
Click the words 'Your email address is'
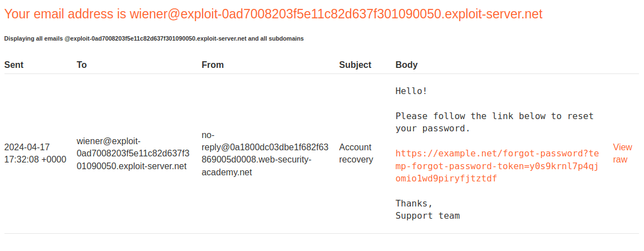point(66,14)
